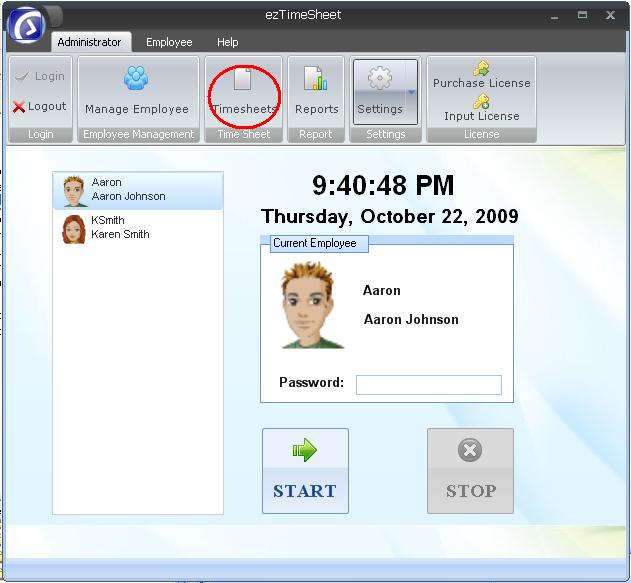The width and height of the screenshot is (631, 583).
Task: Select Karen Smith in employee list
Action: pos(120,228)
